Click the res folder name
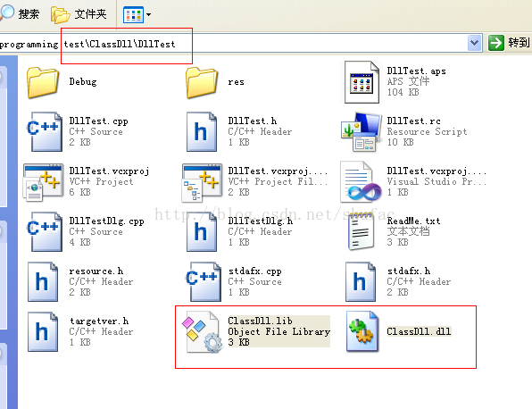Screen dimensions: 532x409 point(237,82)
